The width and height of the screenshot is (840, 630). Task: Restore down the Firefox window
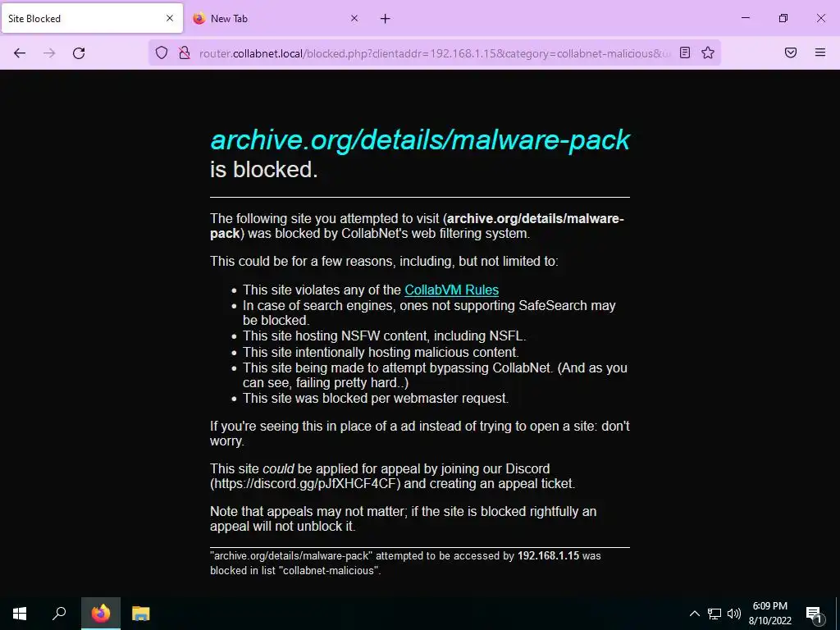pyautogui.click(x=783, y=18)
